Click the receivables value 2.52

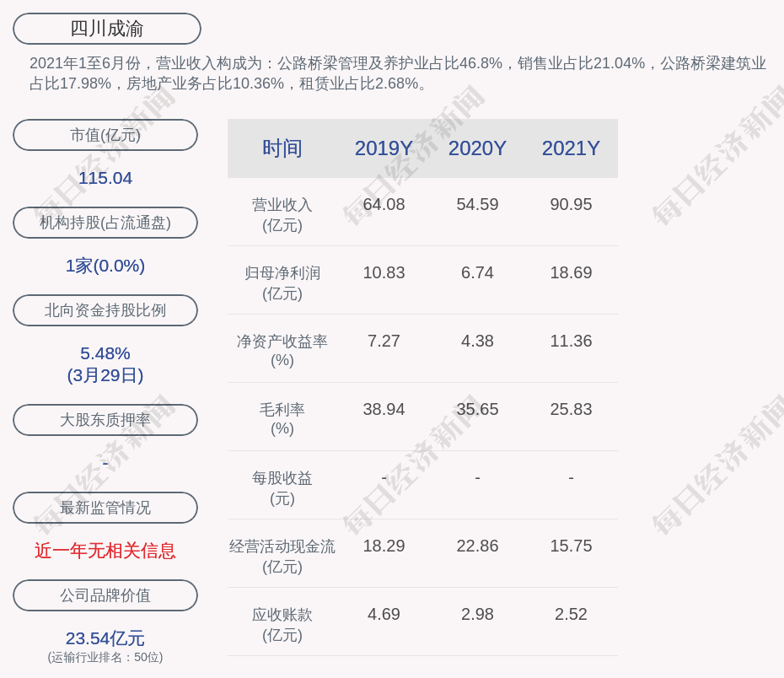(x=571, y=615)
